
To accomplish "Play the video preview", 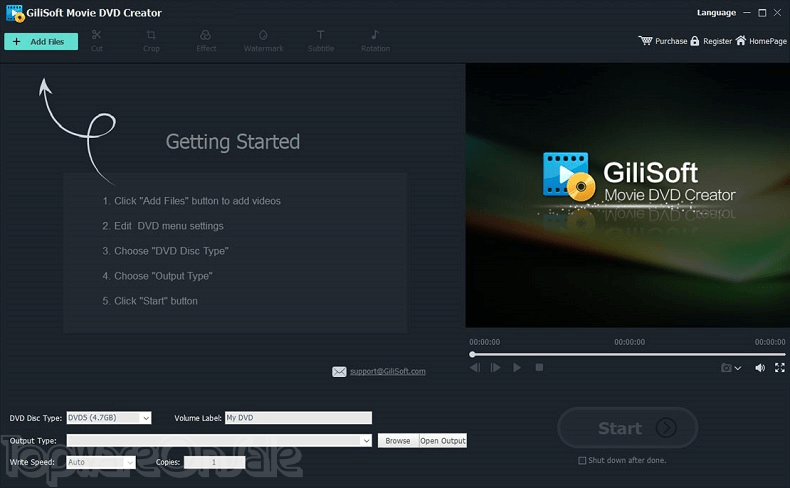I will [517, 368].
